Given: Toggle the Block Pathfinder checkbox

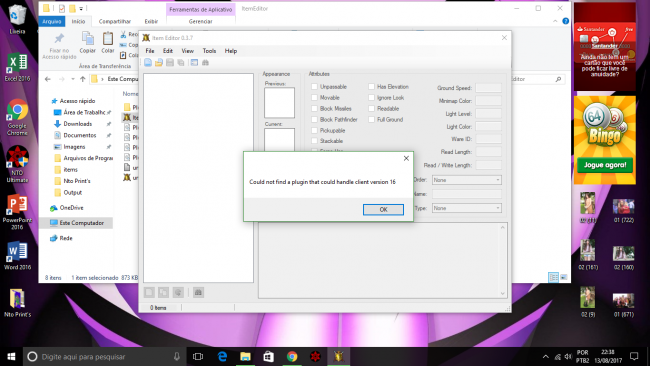Looking at the screenshot, I should pyautogui.click(x=314, y=119).
